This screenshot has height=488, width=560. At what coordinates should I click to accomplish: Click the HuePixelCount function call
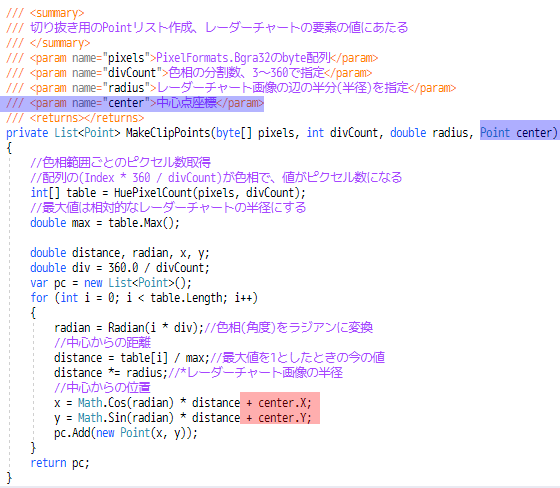pos(210,193)
